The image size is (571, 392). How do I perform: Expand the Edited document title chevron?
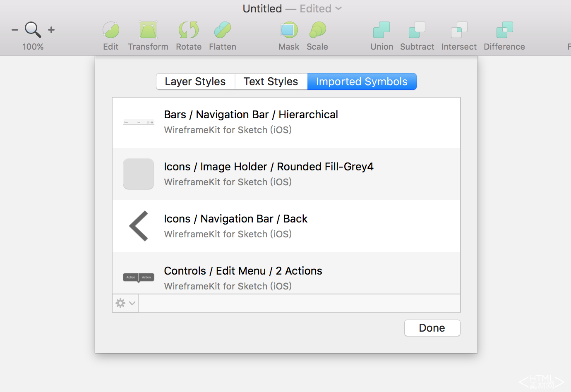pyautogui.click(x=338, y=8)
